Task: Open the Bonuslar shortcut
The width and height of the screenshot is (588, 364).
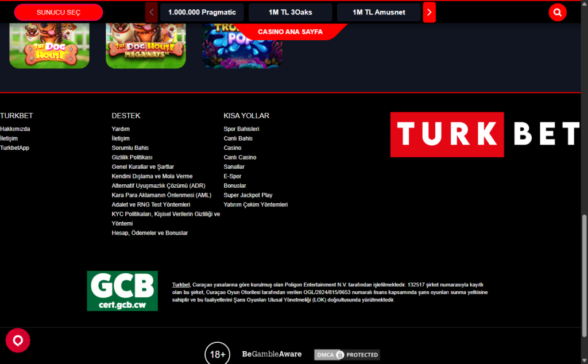Action: [x=235, y=185]
